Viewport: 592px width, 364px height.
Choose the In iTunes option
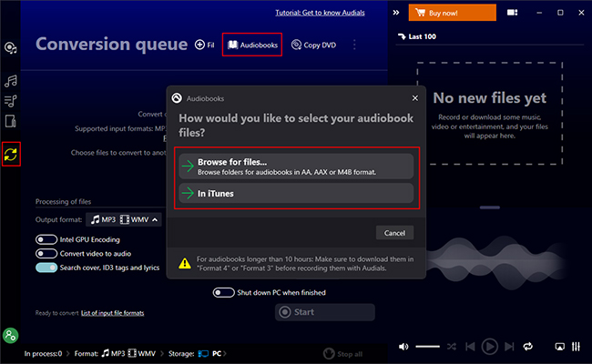click(296, 193)
